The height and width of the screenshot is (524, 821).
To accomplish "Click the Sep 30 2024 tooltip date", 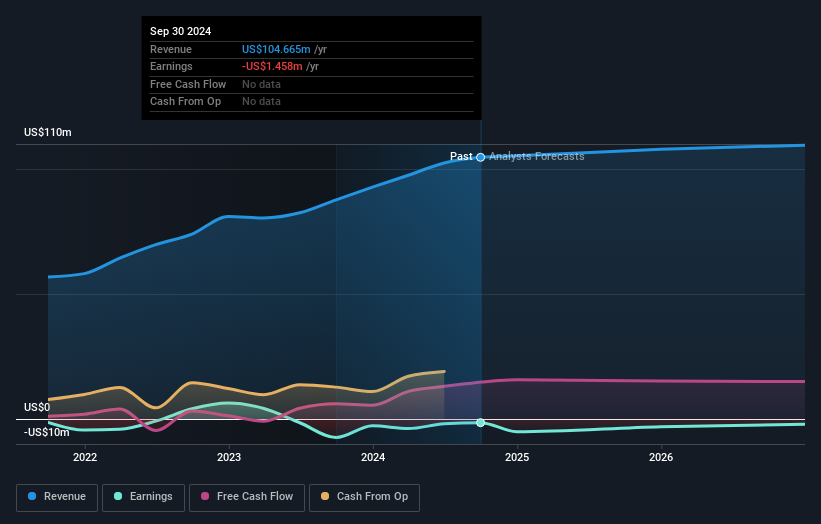I will [181, 31].
